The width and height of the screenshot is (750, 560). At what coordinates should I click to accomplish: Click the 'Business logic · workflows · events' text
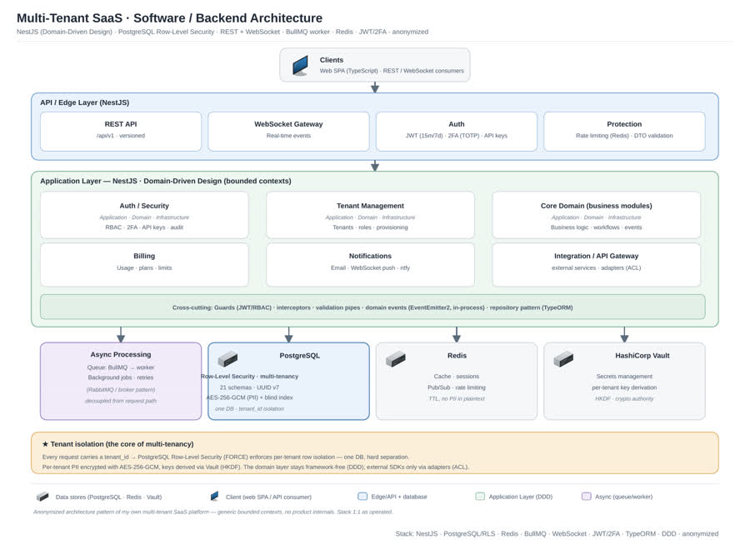[596, 227]
